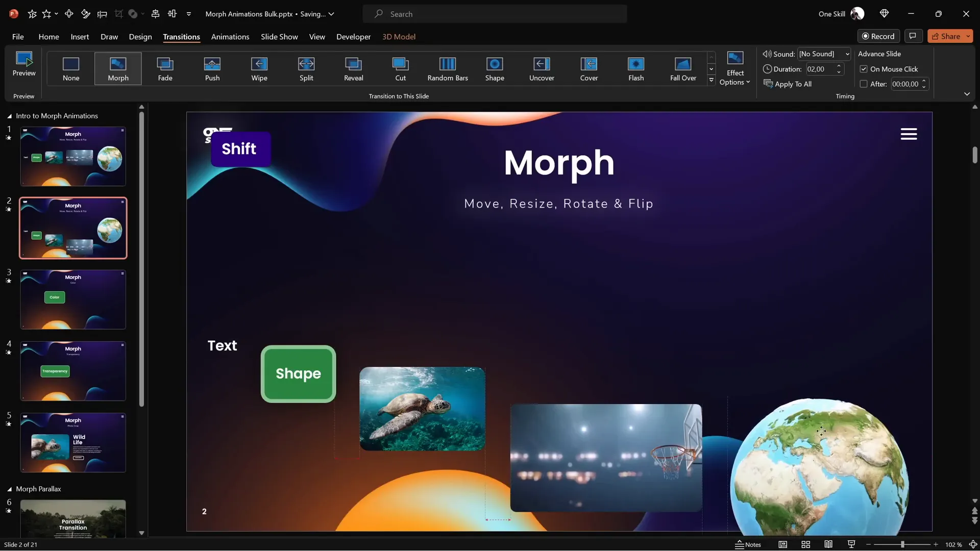This screenshot has width=980, height=551.
Task: Select the None transition
Action: 71,69
